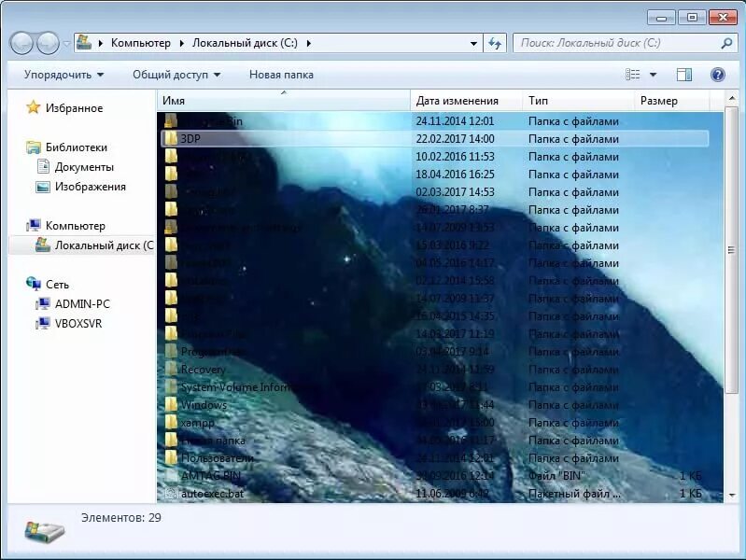Create a folder with Новая папка

[x=281, y=75]
